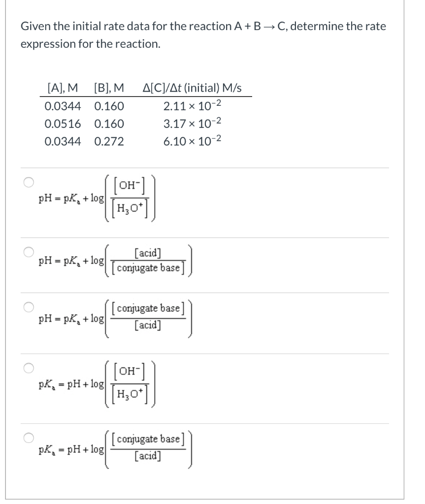Select the first answer option radio button
The width and height of the screenshot is (425, 504).
[29, 182]
